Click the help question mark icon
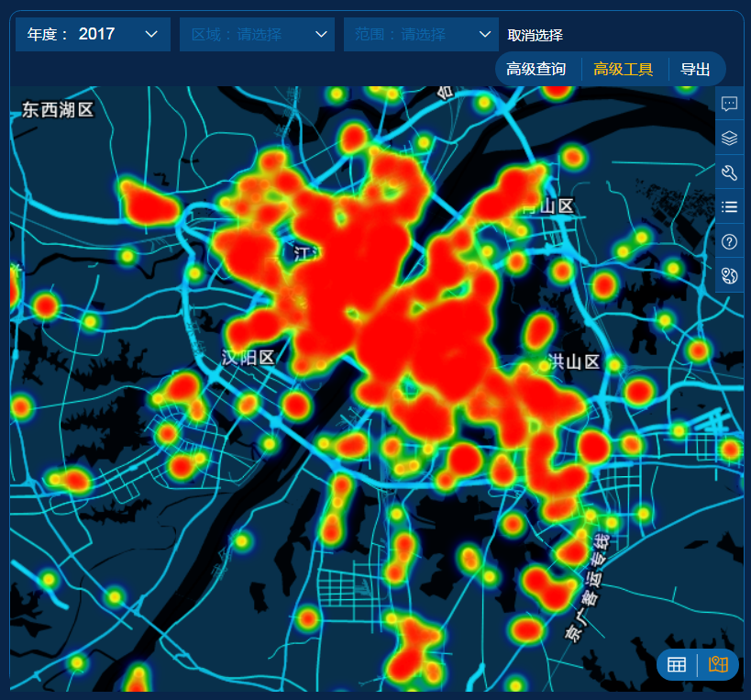The width and height of the screenshot is (751, 700). click(x=729, y=241)
